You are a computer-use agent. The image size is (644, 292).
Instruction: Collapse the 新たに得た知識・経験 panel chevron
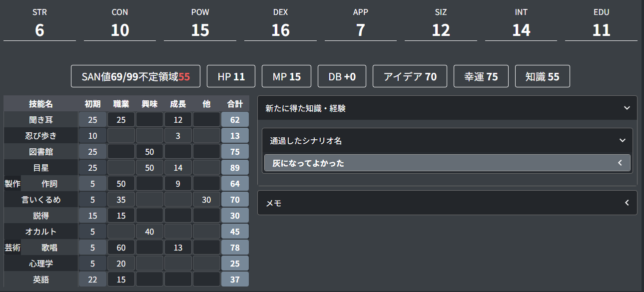627,108
